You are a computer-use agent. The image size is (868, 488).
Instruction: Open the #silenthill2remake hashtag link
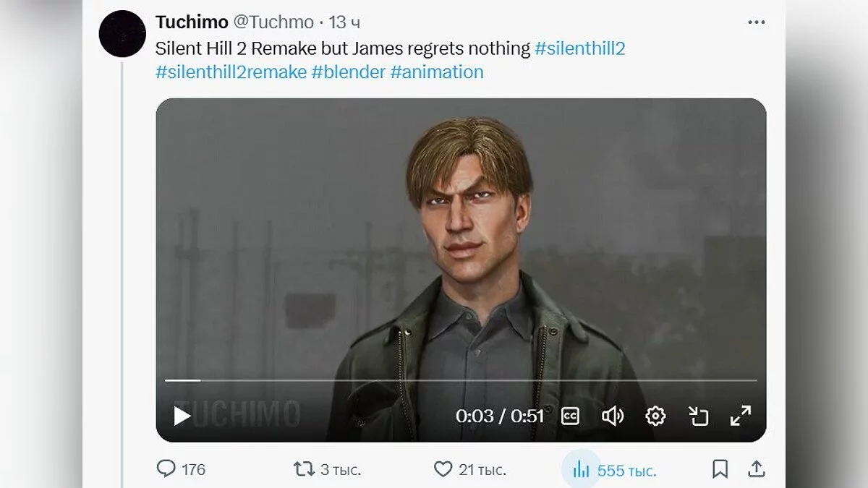pos(231,72)
